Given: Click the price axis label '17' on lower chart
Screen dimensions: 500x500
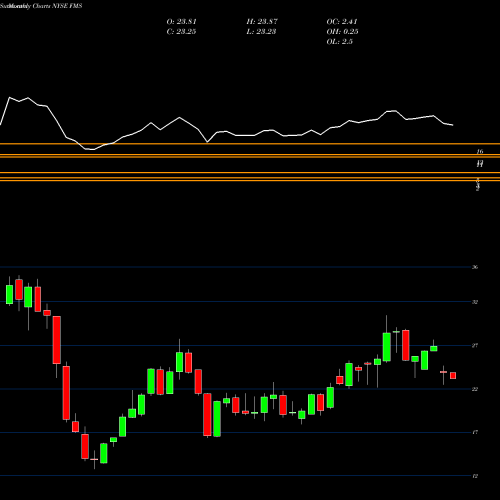Looking at the screenshot, I should tap(475, 432).
